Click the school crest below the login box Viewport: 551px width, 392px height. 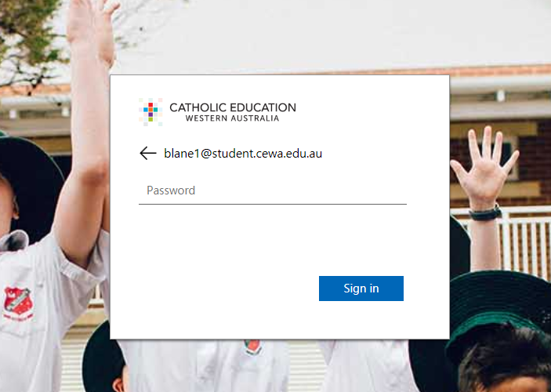[252, 346]
